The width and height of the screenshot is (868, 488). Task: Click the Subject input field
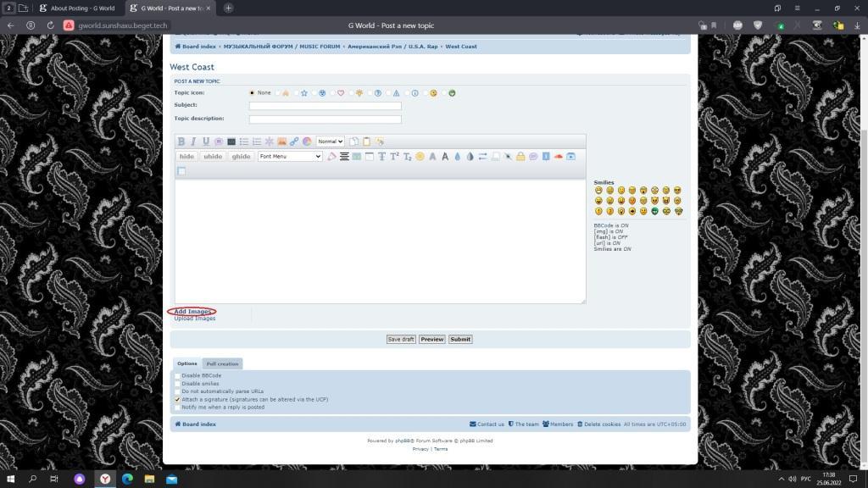325,106
